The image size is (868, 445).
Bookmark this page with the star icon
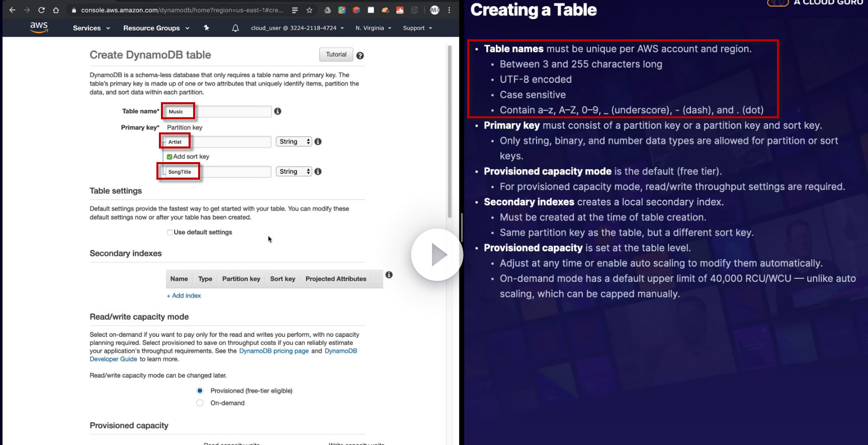tap(309, 10)
